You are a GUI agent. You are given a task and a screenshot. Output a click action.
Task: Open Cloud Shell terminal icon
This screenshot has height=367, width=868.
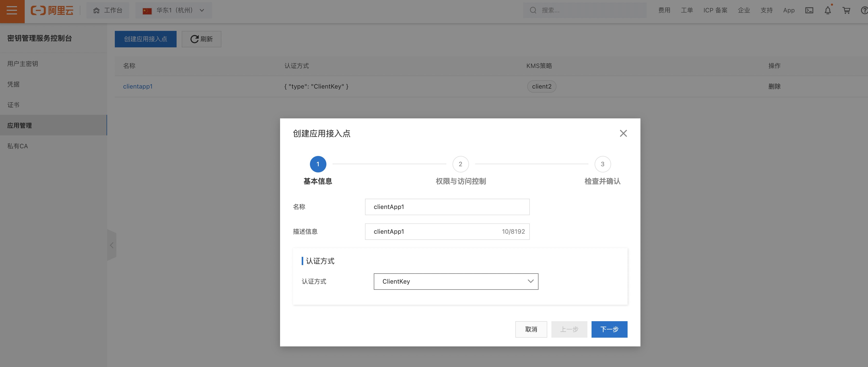tap(809, 11)
